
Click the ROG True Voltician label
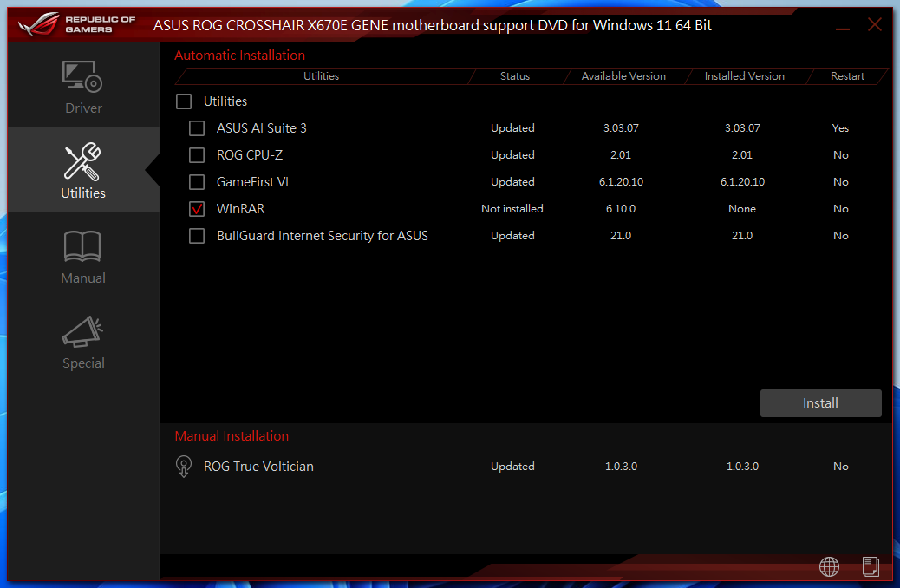coord(259,467)
